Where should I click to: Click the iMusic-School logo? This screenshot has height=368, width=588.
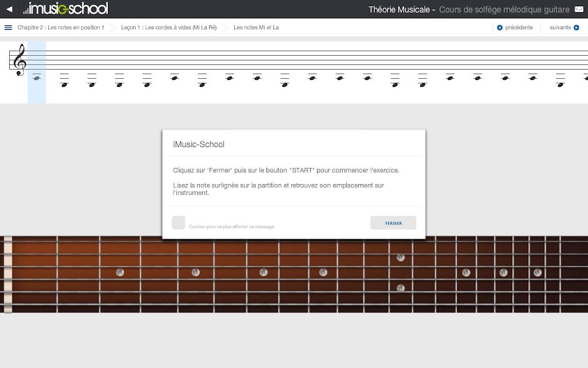coord(65,9)
